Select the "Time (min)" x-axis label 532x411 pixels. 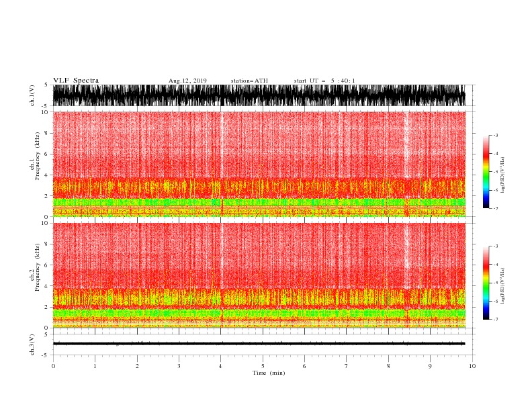pyautogui.click(x=269, y=373)
